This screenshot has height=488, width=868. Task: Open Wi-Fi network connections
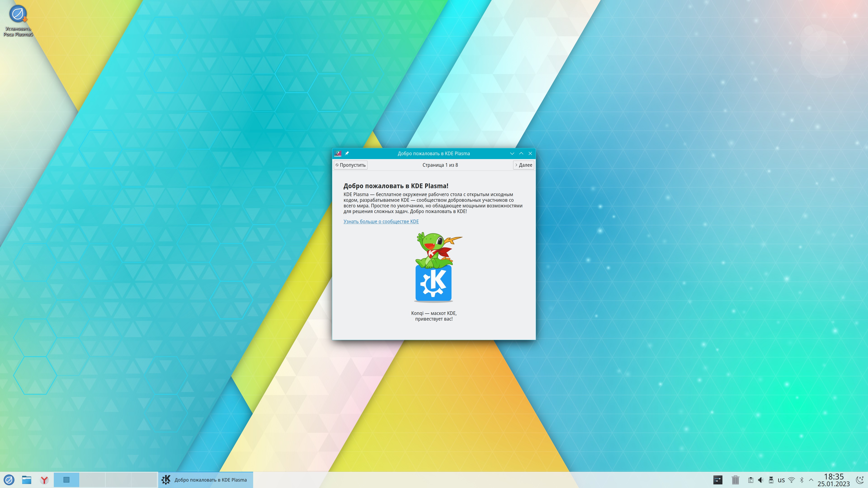pos(792,480)
